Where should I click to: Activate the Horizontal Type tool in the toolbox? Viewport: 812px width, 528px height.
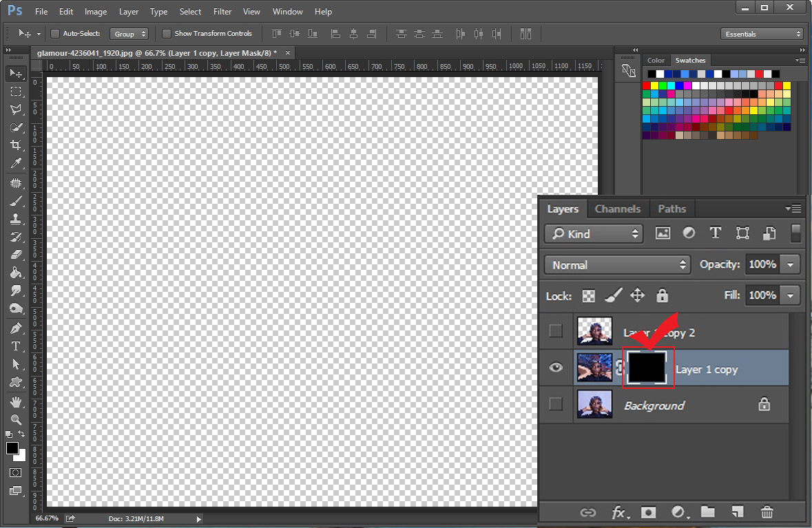click(x=16, y=346)
